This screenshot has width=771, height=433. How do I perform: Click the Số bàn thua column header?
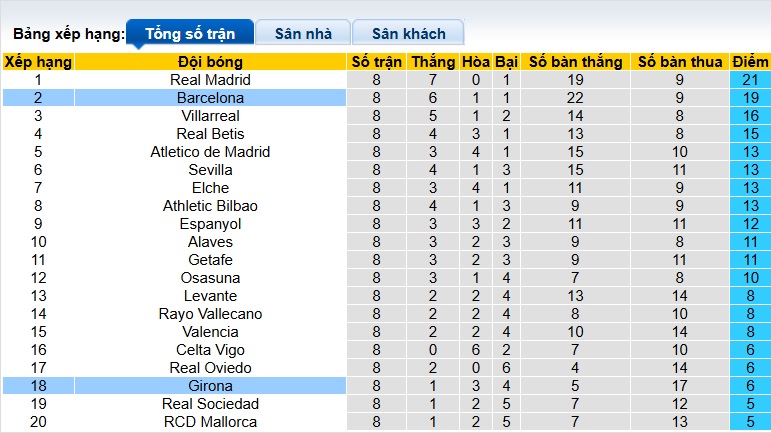coord(679,62)
